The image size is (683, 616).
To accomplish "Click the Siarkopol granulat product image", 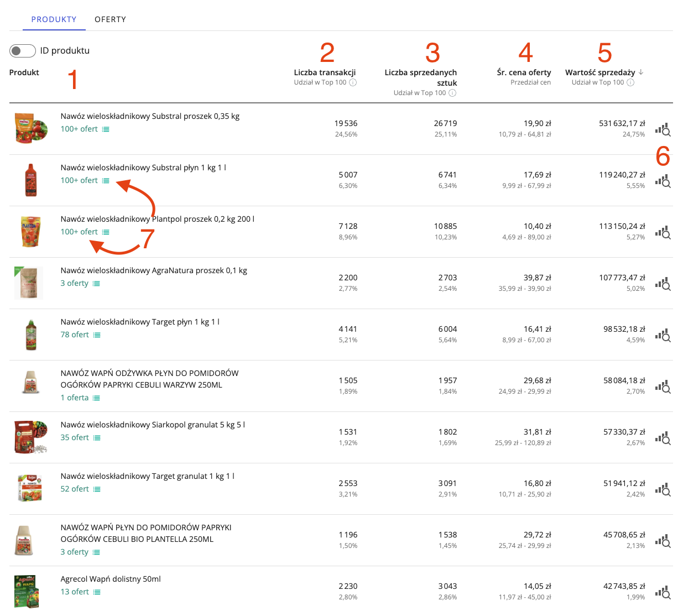I will [30, 437].
